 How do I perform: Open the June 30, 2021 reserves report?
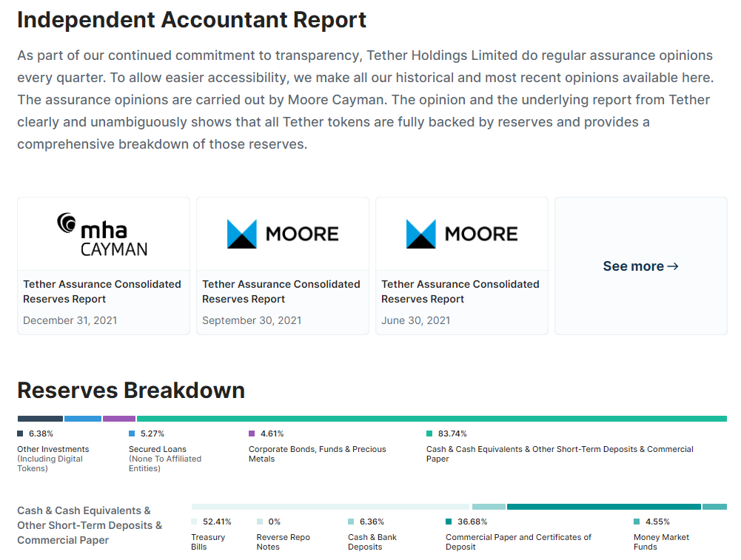tap(460, 291)
